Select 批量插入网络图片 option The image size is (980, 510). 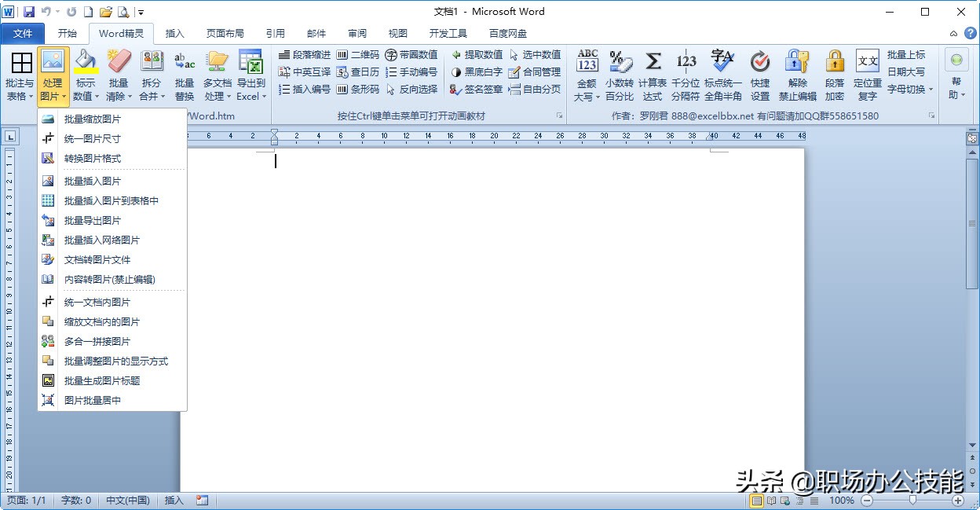tap(112, 240)
